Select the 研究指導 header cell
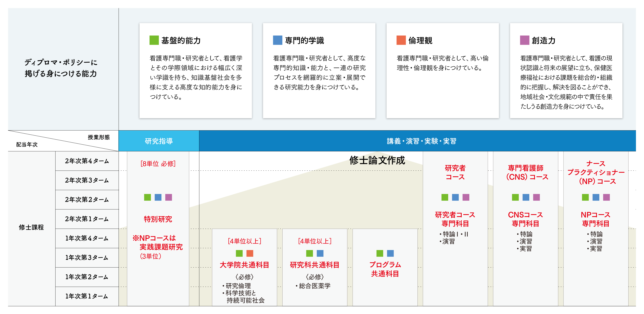 tap(159, 141)
